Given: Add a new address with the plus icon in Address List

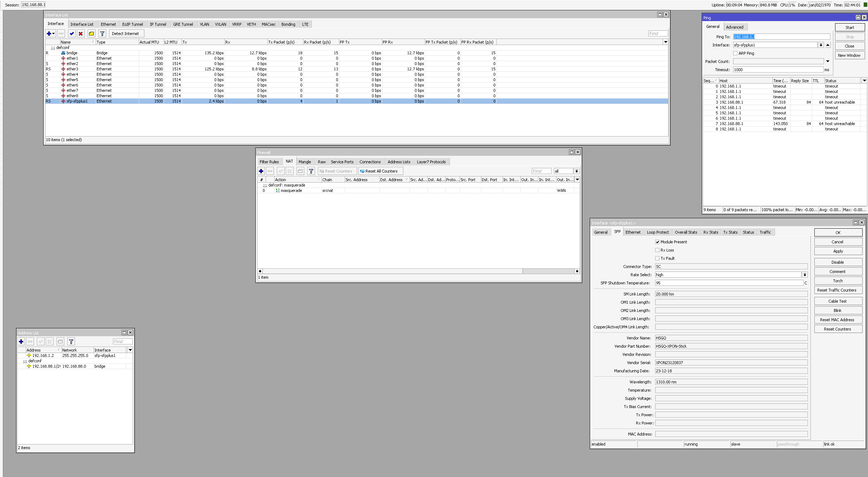Looking at the screenshot, I should click(21, 342).
